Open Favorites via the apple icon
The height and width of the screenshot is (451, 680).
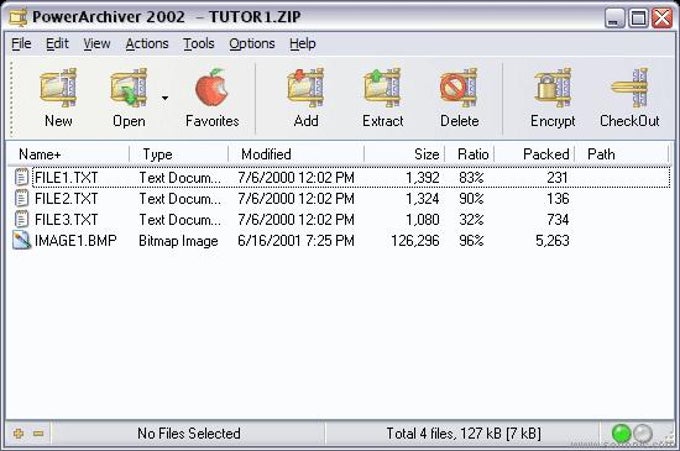click(x=211, y=87)
